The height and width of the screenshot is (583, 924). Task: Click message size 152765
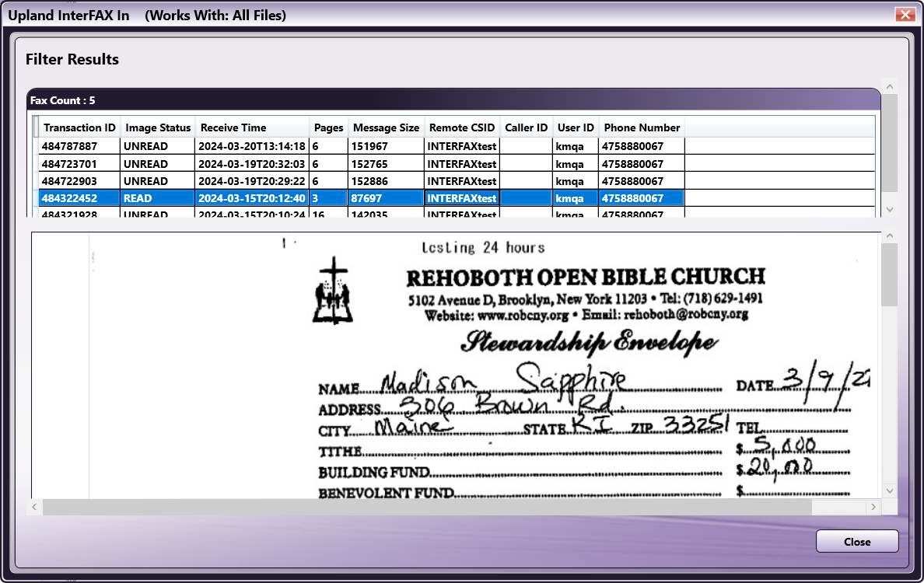pos(386,164)
